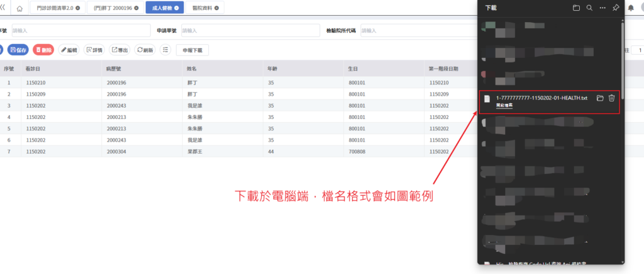This screenshot has height=274, width=644.
Task: Click the 保存 save button
Action: (18, 50)
